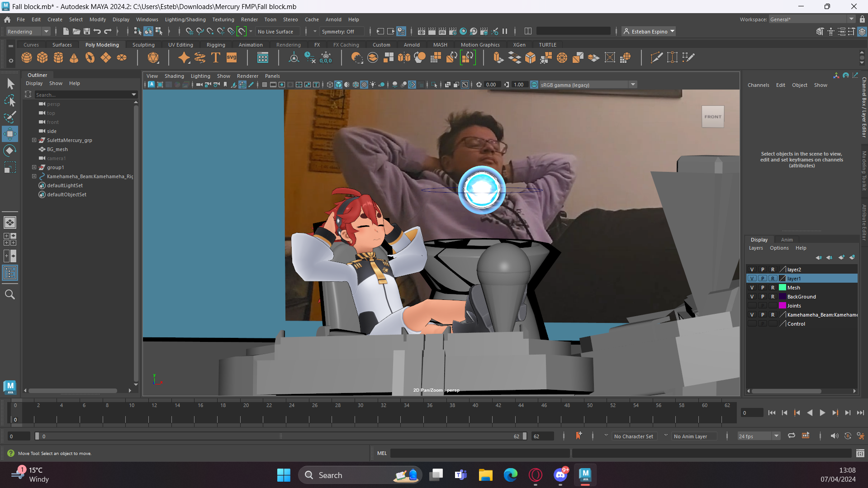Toggle playback P of layer1
The height and width of the screenshot is (488, 868).
[x=763, y=279]
